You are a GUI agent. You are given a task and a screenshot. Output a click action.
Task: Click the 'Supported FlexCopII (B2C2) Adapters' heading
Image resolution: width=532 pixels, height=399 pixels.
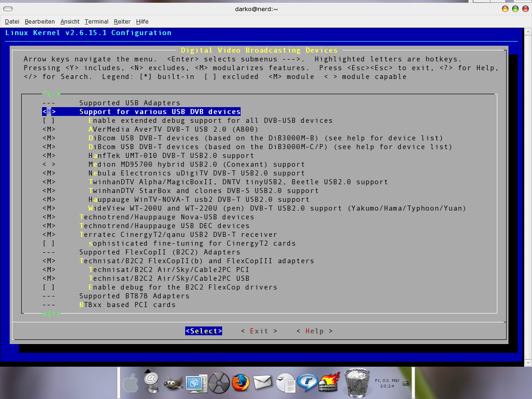pyautogui.click(x=160, y=252)
